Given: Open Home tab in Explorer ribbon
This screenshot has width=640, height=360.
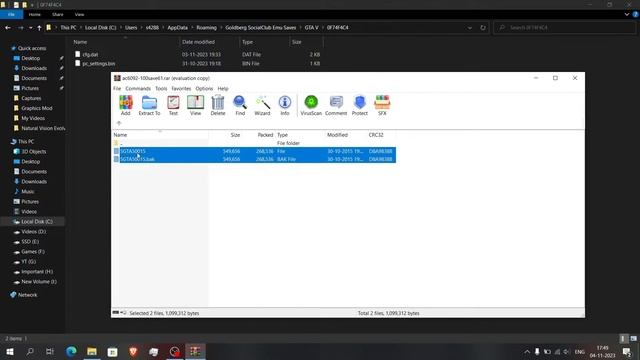Looking at the screenshot, I should tap(35, 14).
